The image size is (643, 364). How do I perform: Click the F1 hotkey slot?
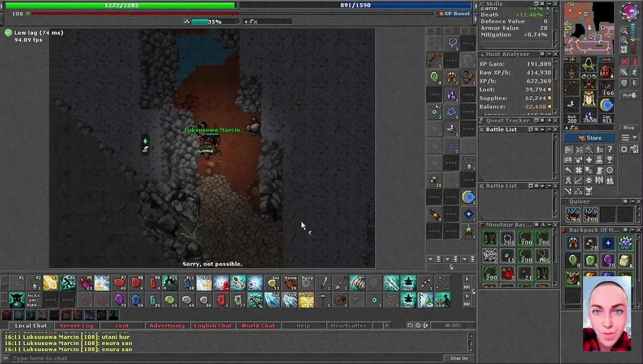tap(17, 282)
